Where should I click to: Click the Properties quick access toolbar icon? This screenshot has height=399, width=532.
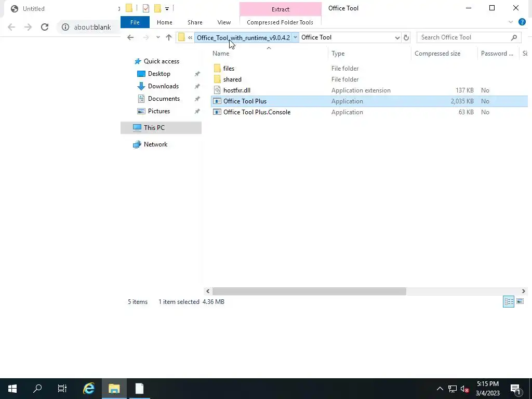click(146, 8)
